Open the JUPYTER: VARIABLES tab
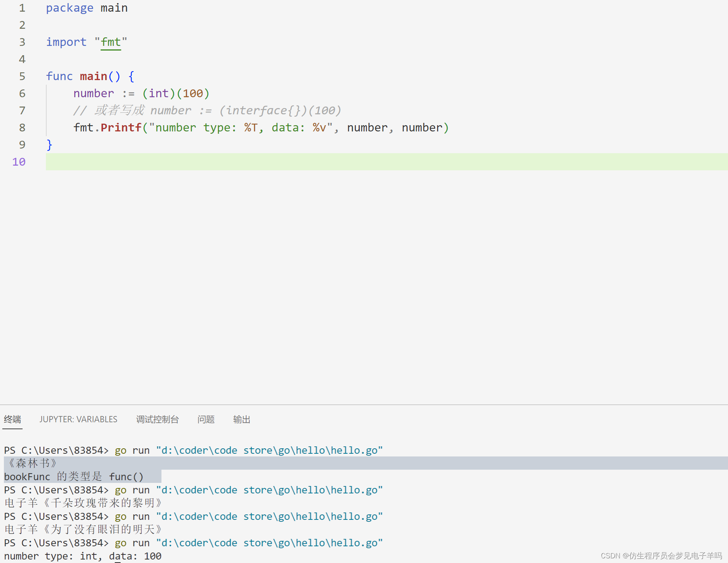 [x=78, y=419]
